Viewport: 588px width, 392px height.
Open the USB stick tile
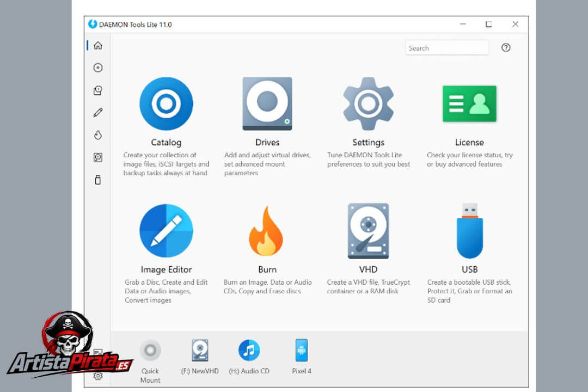tap(469, 231)
